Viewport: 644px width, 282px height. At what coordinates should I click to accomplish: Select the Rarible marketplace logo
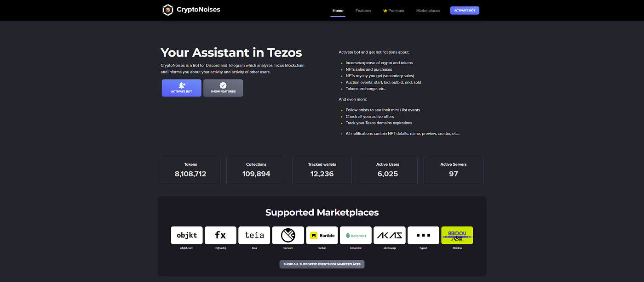(x=322, y=235)
